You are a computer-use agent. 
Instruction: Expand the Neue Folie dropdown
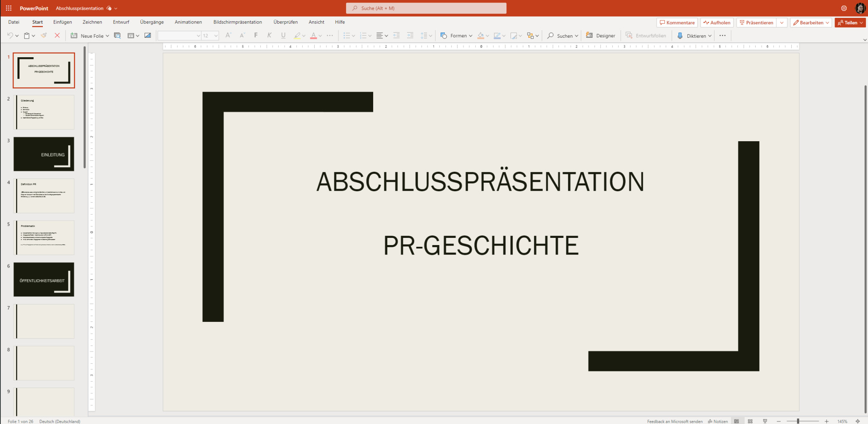click(x=107, y=36)
